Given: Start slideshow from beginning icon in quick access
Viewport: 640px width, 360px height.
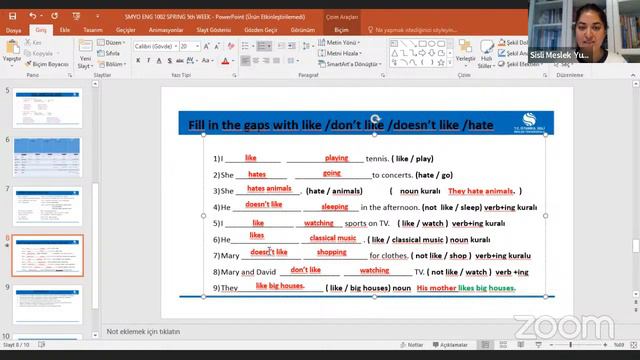Looking at the screenshot, I should [76, 16].
